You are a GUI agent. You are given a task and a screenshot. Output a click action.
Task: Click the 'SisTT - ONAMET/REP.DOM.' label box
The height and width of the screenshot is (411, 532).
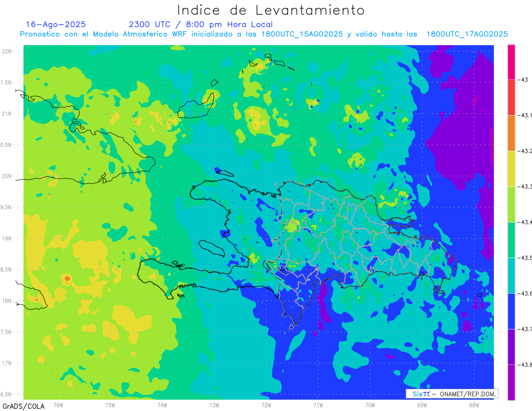pyautogui.click(x=452, y=394)
